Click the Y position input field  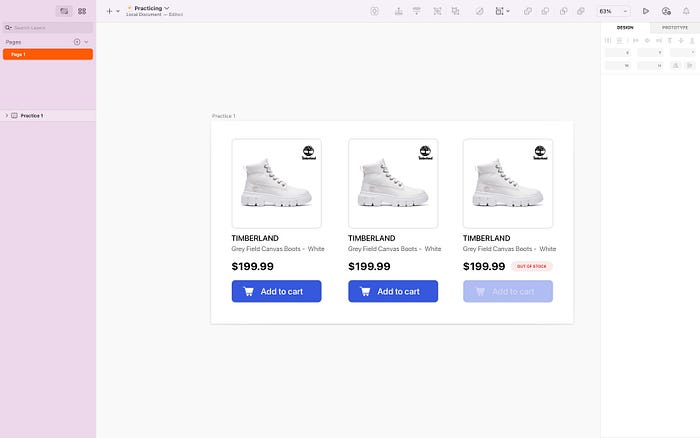click(x=650, y=53)
